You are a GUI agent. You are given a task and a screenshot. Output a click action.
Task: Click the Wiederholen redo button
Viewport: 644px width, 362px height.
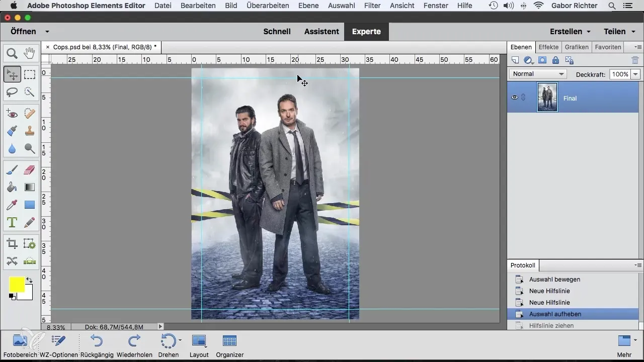134,345
